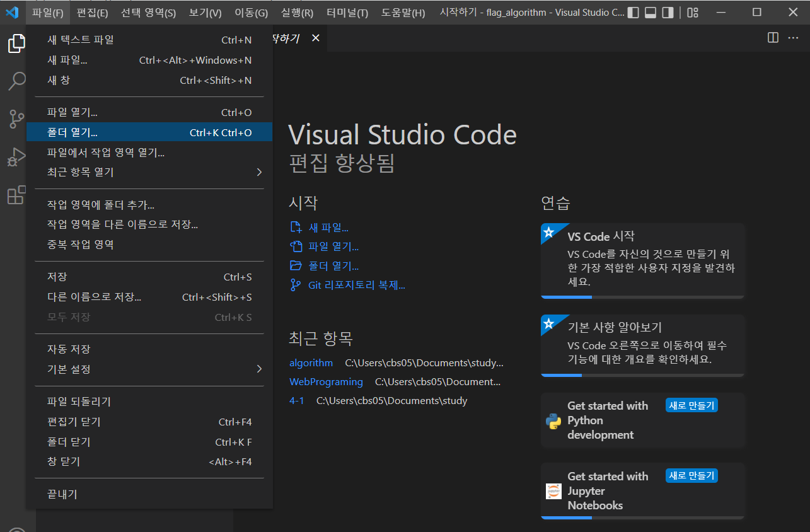Image resolution: width=810 pixels, height=532 pixels.
Task: Select 작업 영역을 다른 이름으로 저장...
Action: (149, 224)
